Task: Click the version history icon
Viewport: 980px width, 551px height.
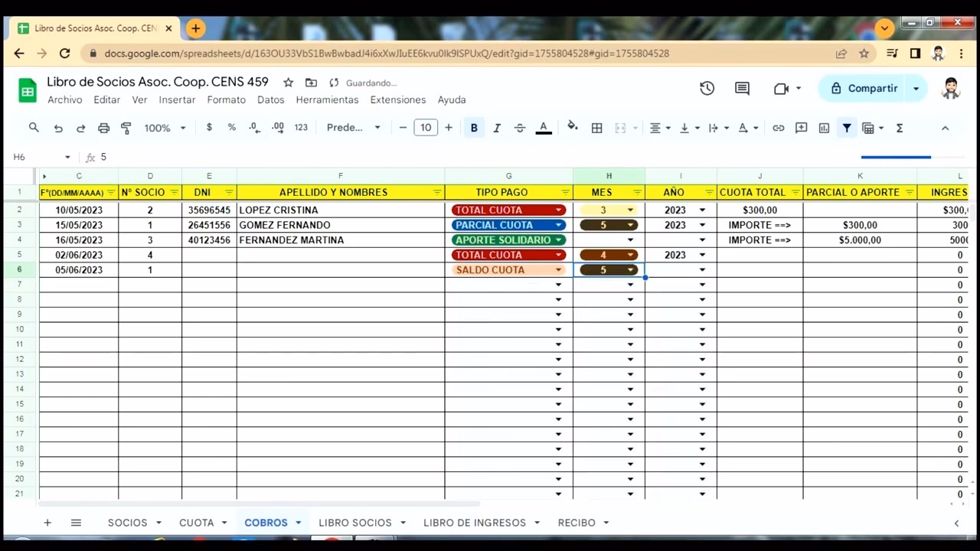Action: [x=707, y=88]
